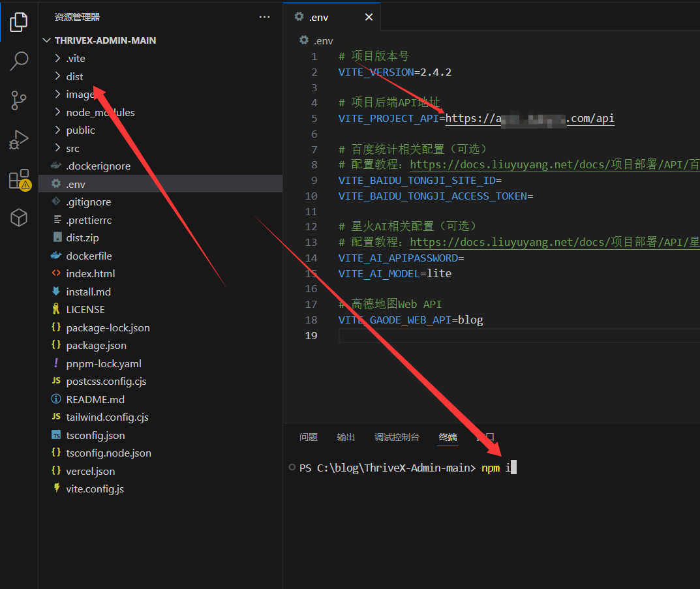Viewport: 700px width, 589px height.
Task: Click the VITE_BAIDU_TONGJI_SITE_ID= line
Action: point(420,180)
